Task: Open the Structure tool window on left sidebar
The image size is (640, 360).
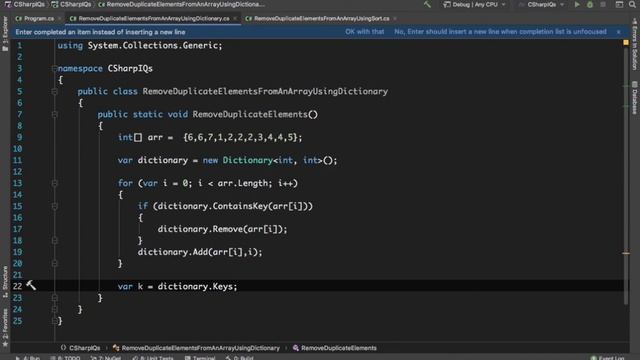Action: coord(5,281)
